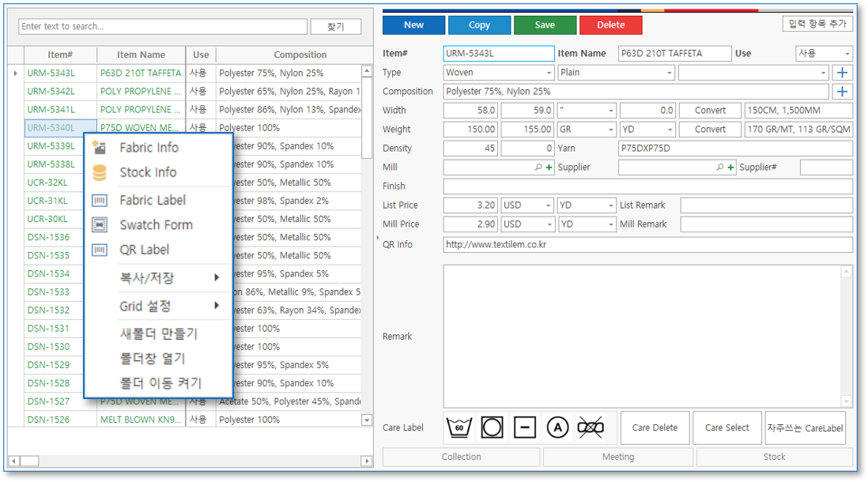The width and height of the screenshot is (868, 482).
Task: Select the do-not-wring care symbol
Action: [x=591, y=427]
